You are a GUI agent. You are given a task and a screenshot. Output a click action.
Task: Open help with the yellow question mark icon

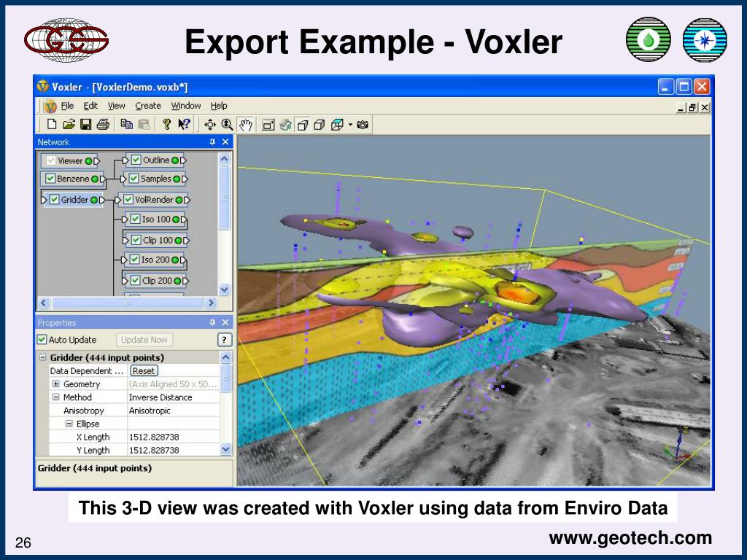166,124
